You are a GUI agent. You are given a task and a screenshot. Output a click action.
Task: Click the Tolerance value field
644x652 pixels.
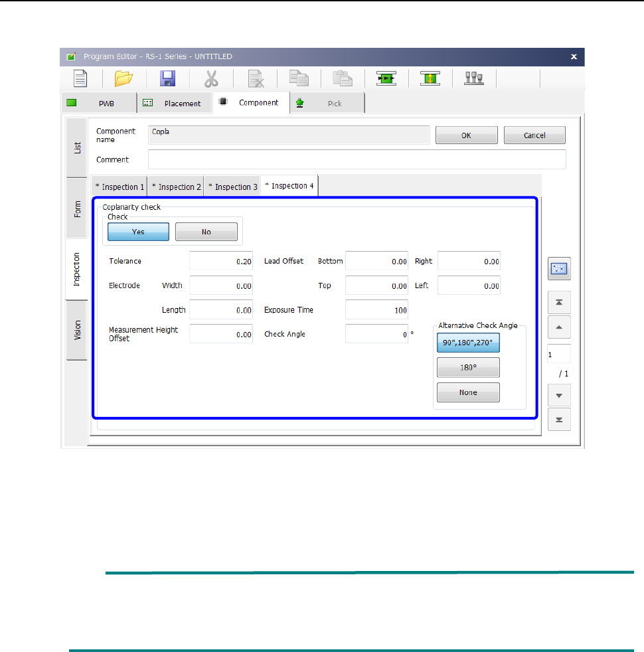(221, 261)
